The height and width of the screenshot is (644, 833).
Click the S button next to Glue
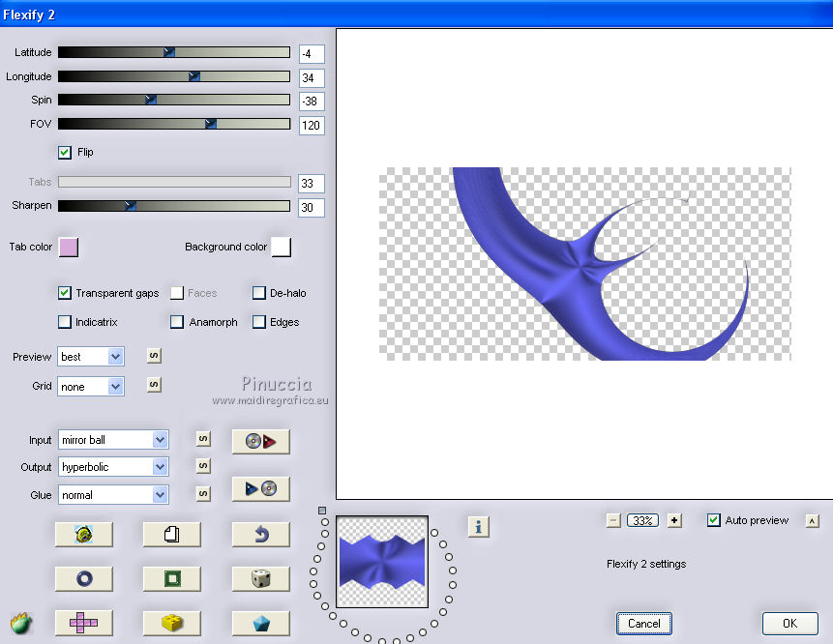pos(203,494)
